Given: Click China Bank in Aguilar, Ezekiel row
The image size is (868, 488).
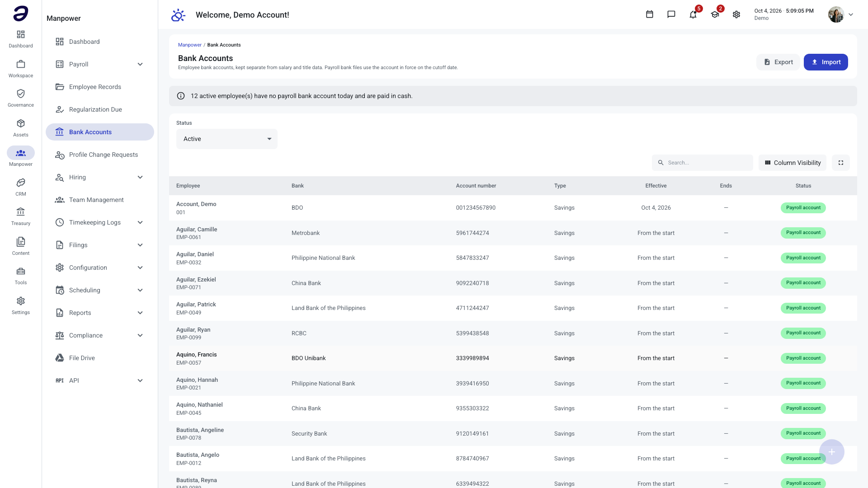Looking at the screenshot, I should click(x=306, y=283).
